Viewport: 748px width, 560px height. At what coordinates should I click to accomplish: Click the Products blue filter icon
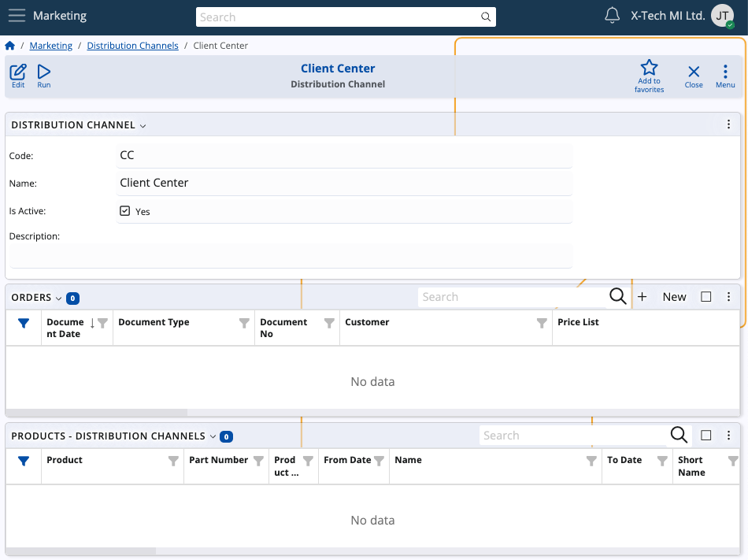point(24,462)
